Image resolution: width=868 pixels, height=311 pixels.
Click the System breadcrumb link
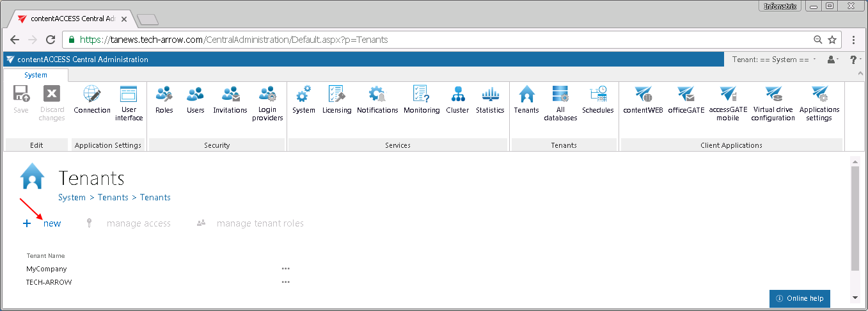point(72,197)
